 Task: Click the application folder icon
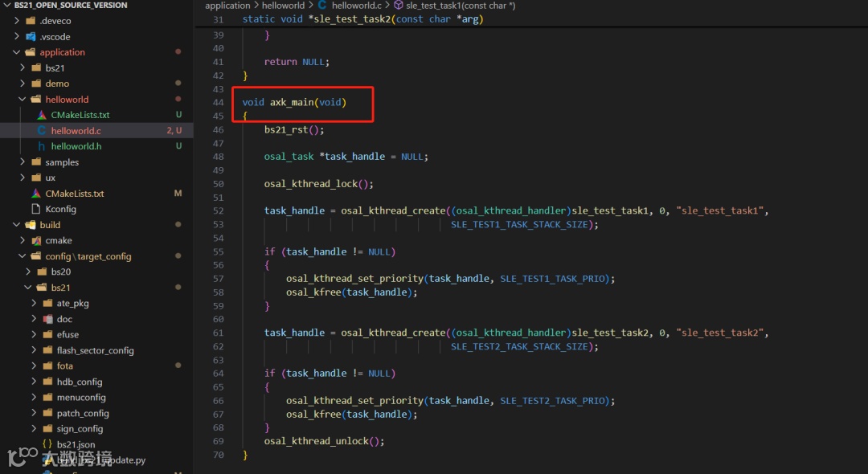31,52
